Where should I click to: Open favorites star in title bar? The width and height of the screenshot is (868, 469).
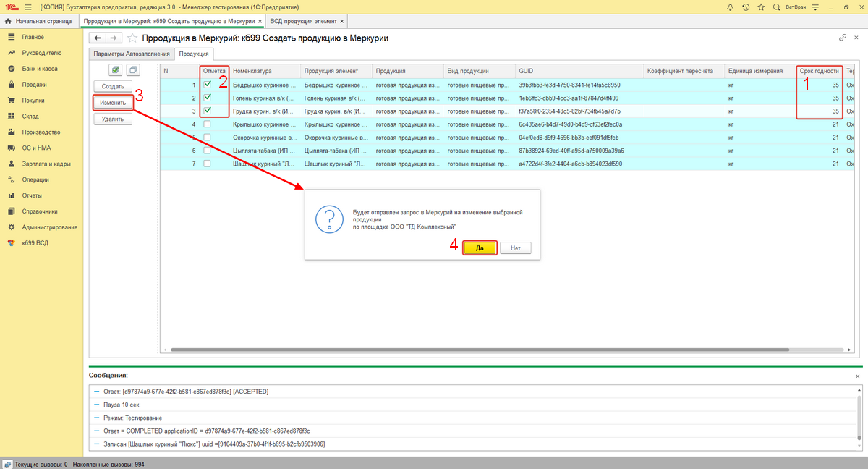coord(762,7)
